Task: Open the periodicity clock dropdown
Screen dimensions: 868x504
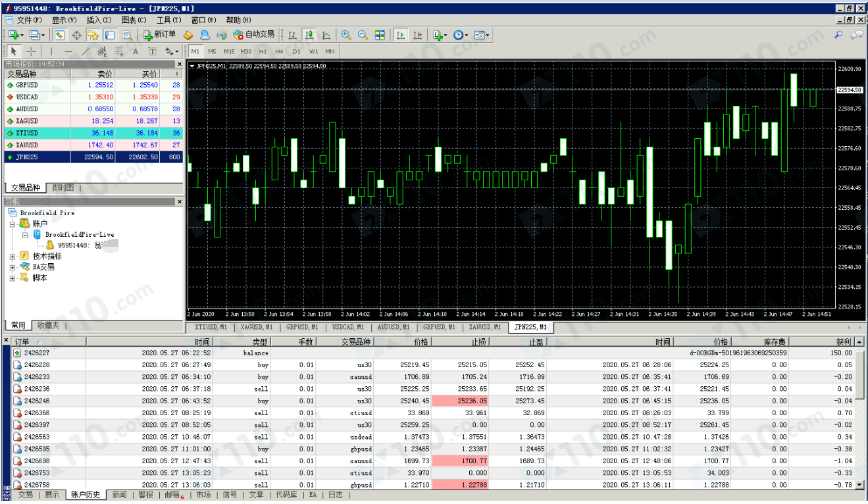Action: point(461,35)
